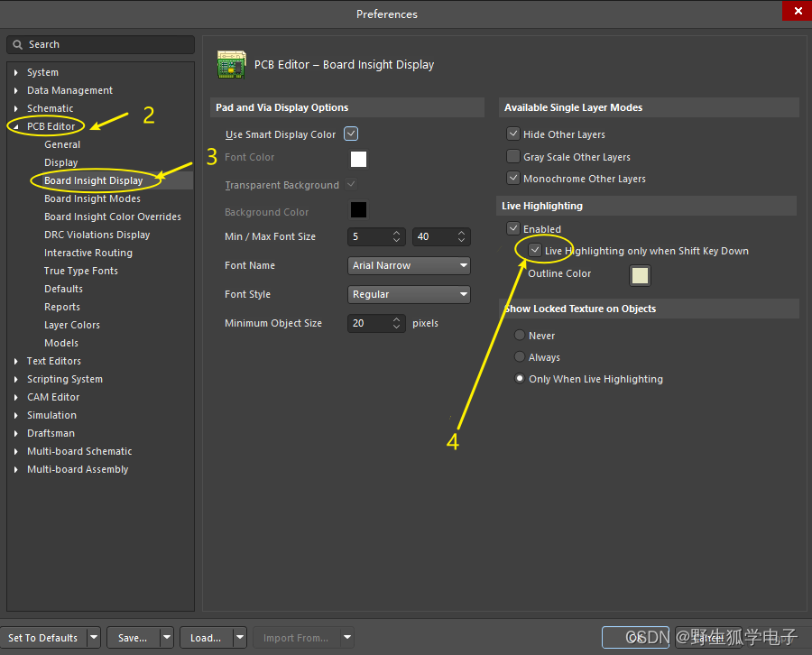Expand the Draftsman node
The height and width of the screenshot is (655, 812).
(16, 433)
